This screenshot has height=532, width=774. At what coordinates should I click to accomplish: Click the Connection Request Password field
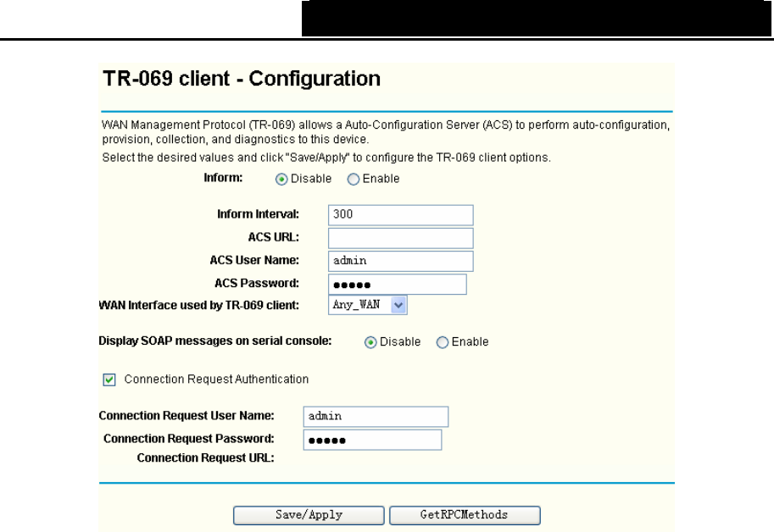pos(372,440)
